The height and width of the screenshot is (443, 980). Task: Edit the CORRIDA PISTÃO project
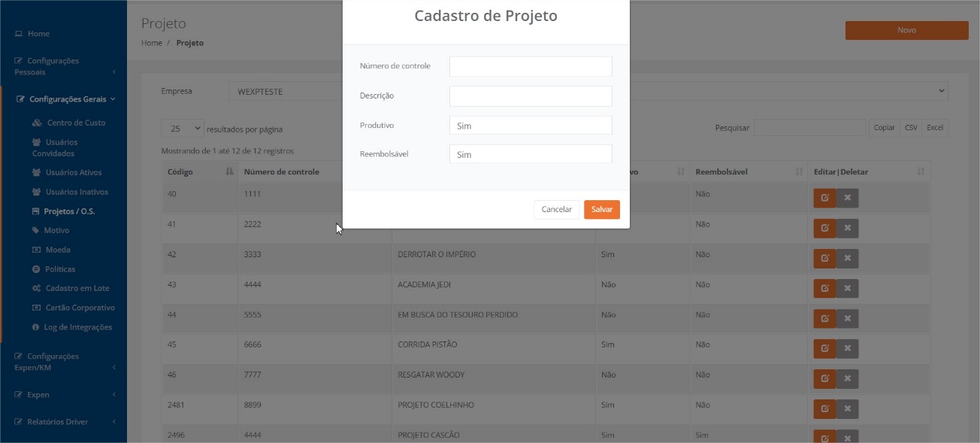(x=824, y=348)
